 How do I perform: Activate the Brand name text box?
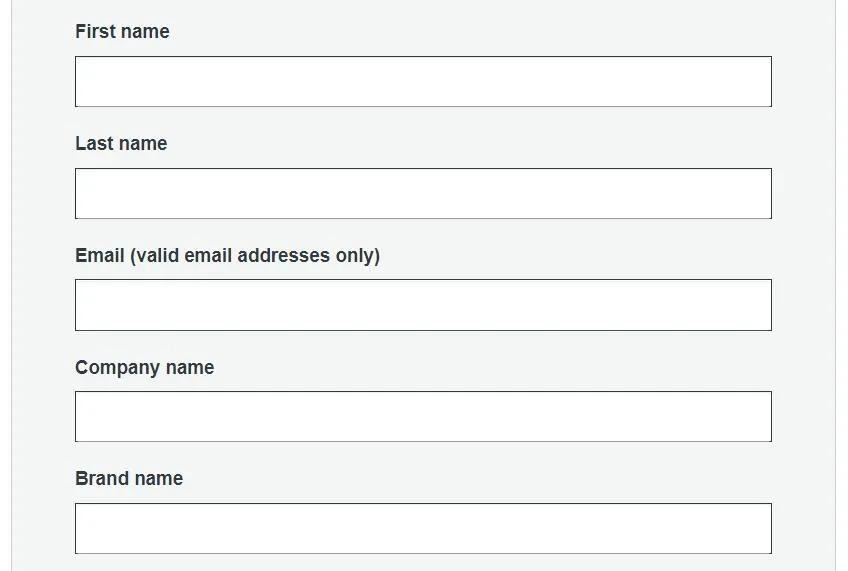pos(423,528)
